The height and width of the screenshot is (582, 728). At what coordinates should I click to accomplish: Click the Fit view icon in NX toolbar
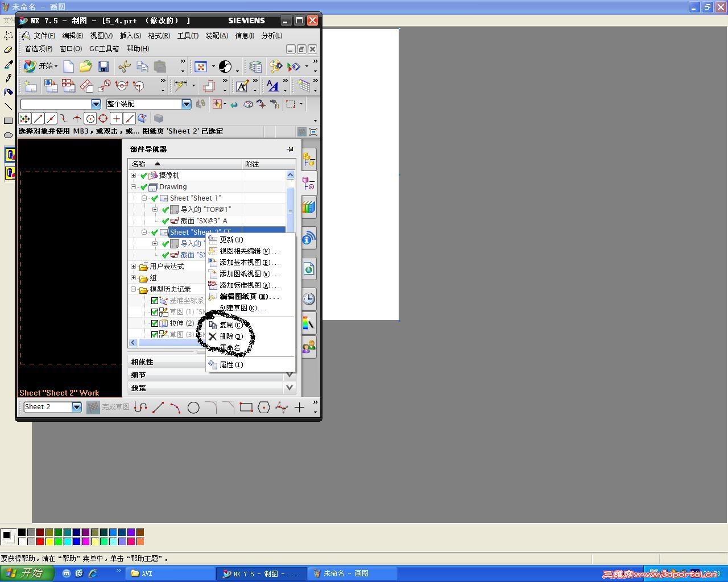click(201, 66)
